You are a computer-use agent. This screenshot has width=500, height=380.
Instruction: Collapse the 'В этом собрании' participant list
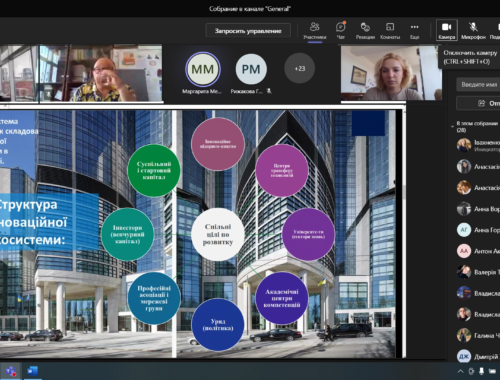[x=452, y=127]
